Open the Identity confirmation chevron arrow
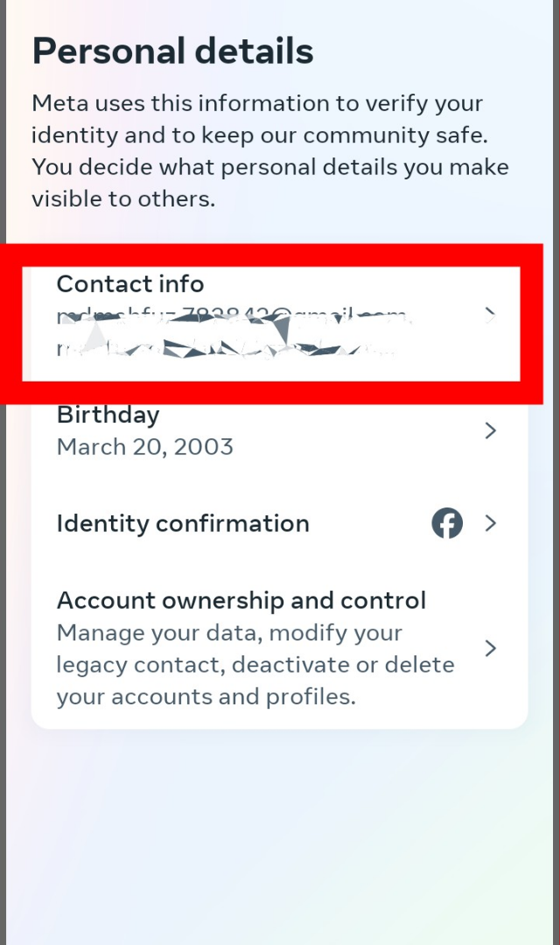This screenshot has height=945, width=560. [491, 523]
